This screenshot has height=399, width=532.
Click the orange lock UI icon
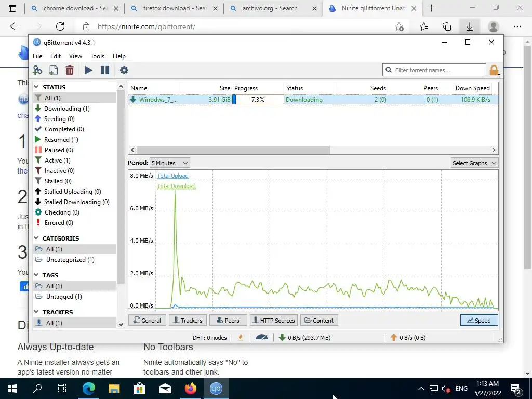tap(494, 70)
